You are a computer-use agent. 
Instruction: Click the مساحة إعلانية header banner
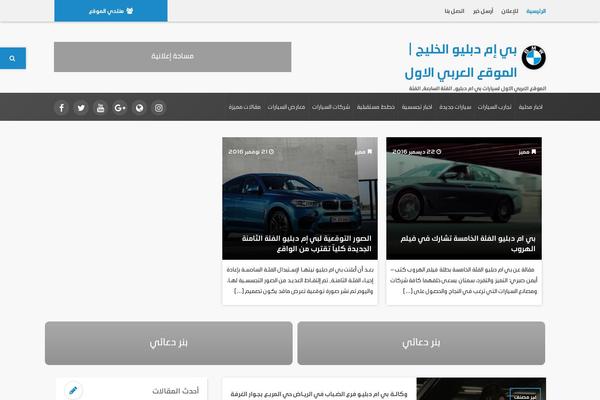(x=173, y=57)
